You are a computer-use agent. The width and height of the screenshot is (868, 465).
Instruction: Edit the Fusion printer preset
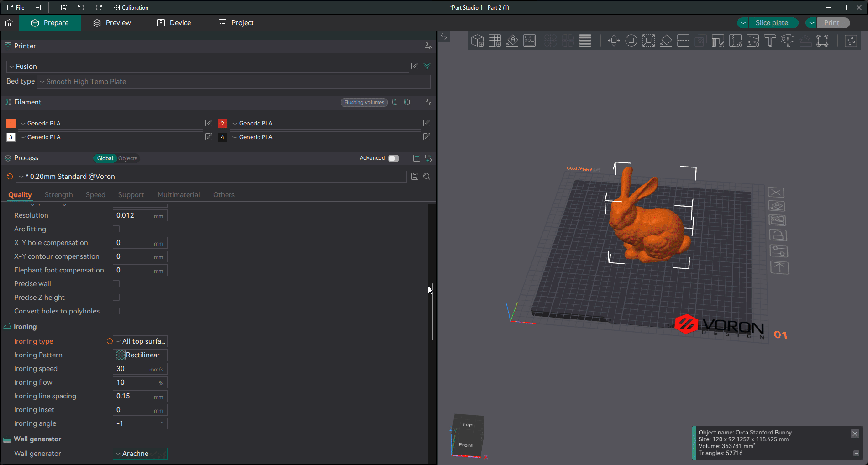[x=415, y=66]
